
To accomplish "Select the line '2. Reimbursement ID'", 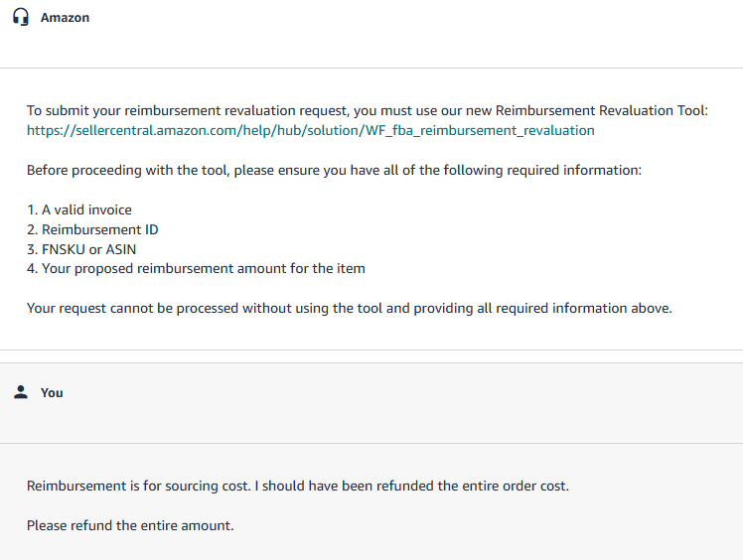I will pyautogui.click(x=92, y=229).
